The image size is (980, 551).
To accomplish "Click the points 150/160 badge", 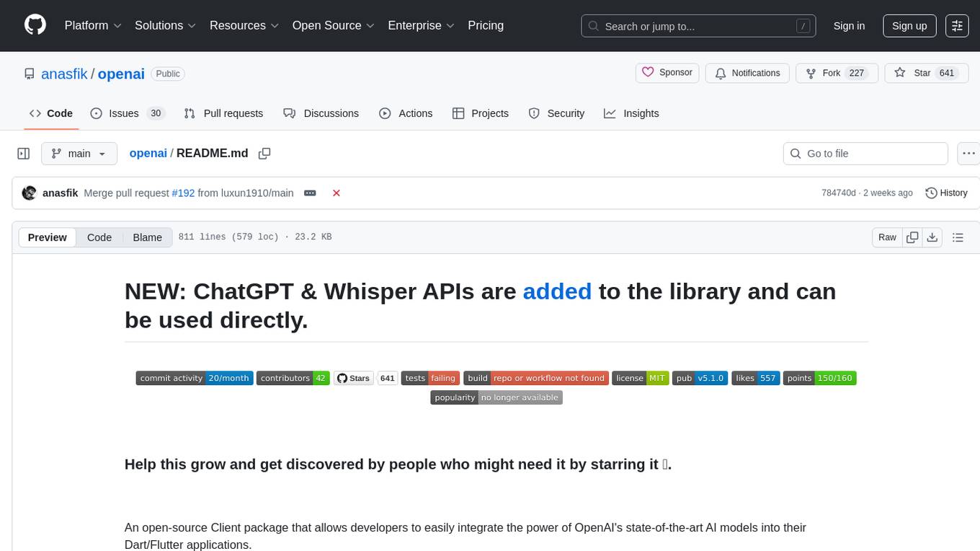I will pos(820,378).
